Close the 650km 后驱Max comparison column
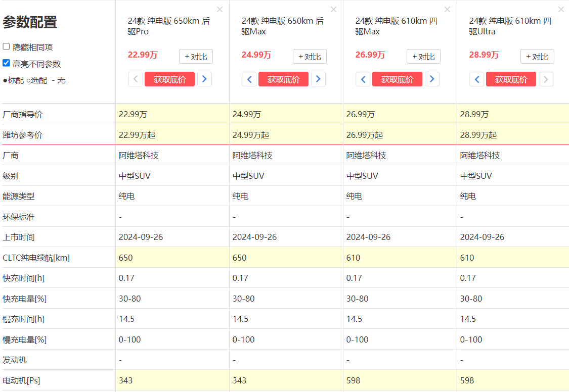 (333, 10)
